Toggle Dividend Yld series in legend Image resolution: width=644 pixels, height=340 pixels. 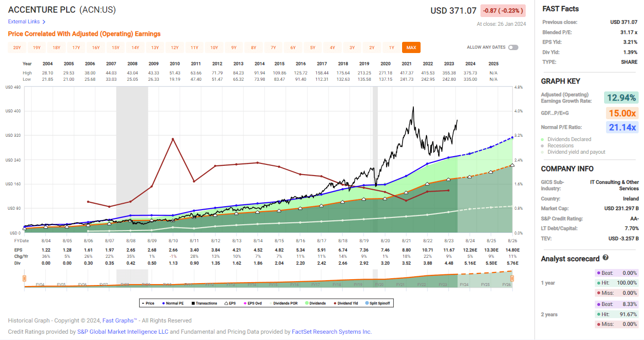point(346,303)
